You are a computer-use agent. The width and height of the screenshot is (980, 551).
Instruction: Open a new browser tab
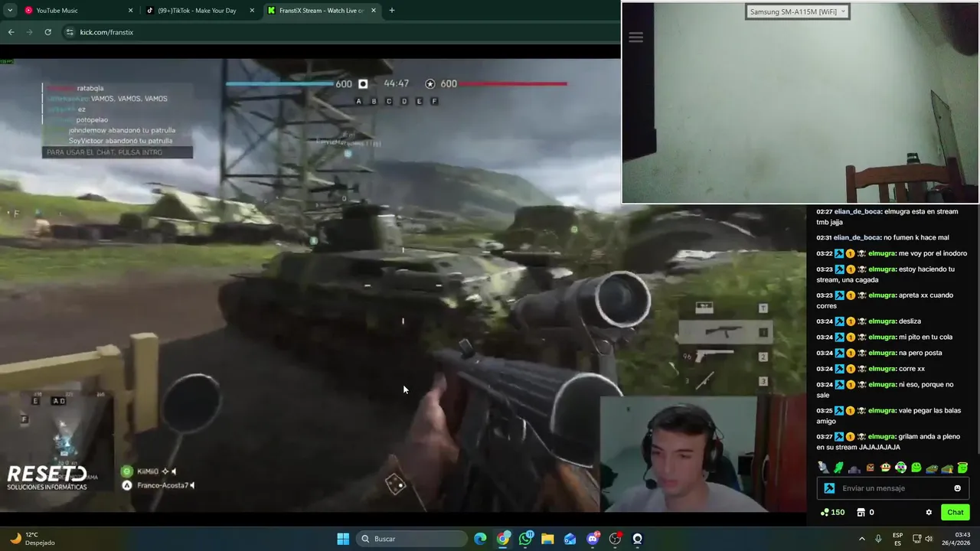[392, 11]
